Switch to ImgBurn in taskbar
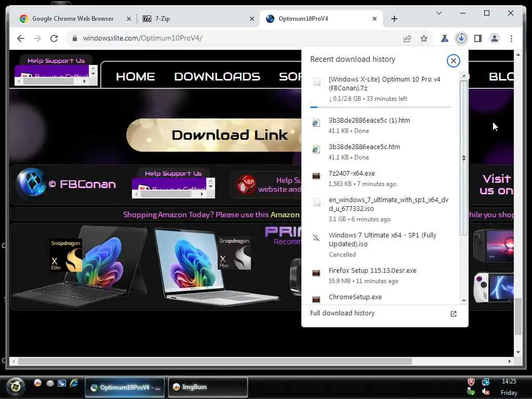 pyautogui.click(x=208, y=387)
